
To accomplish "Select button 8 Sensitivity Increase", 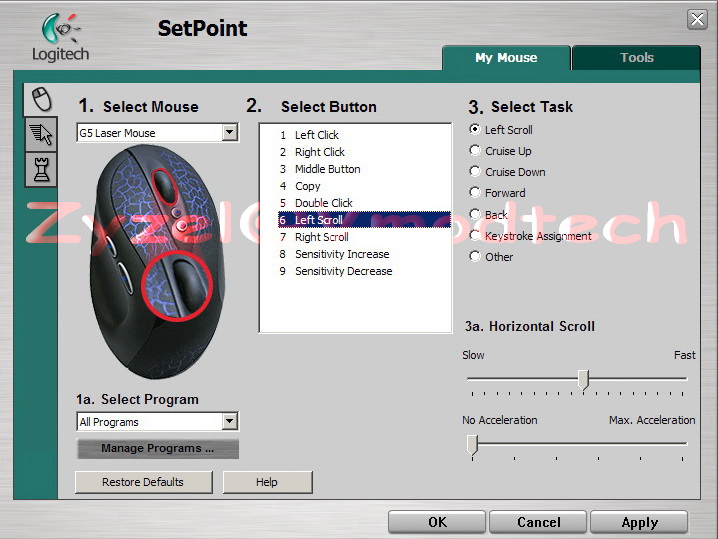I will click(364, 254).
